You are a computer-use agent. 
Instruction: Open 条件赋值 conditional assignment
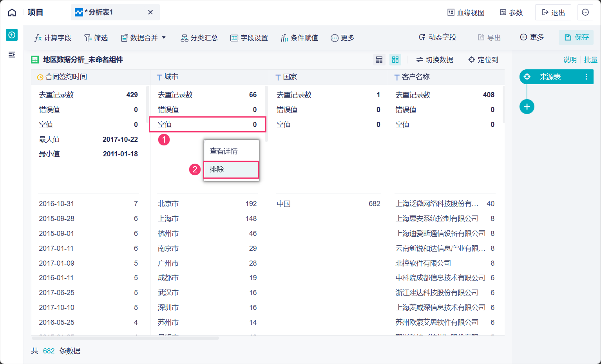pos(299,38)
